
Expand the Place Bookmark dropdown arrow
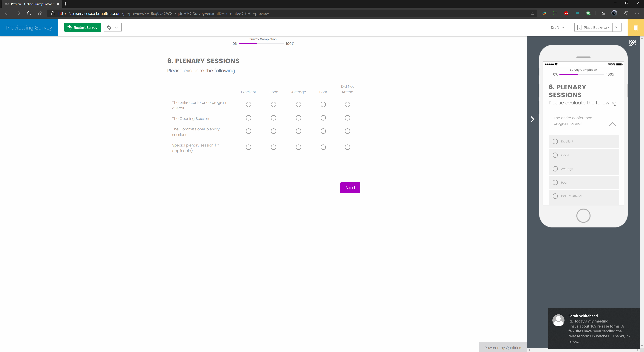click(617, 27)
